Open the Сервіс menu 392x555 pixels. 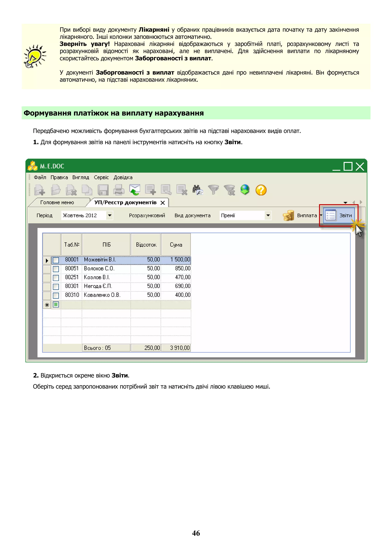(x=101, y=177)
